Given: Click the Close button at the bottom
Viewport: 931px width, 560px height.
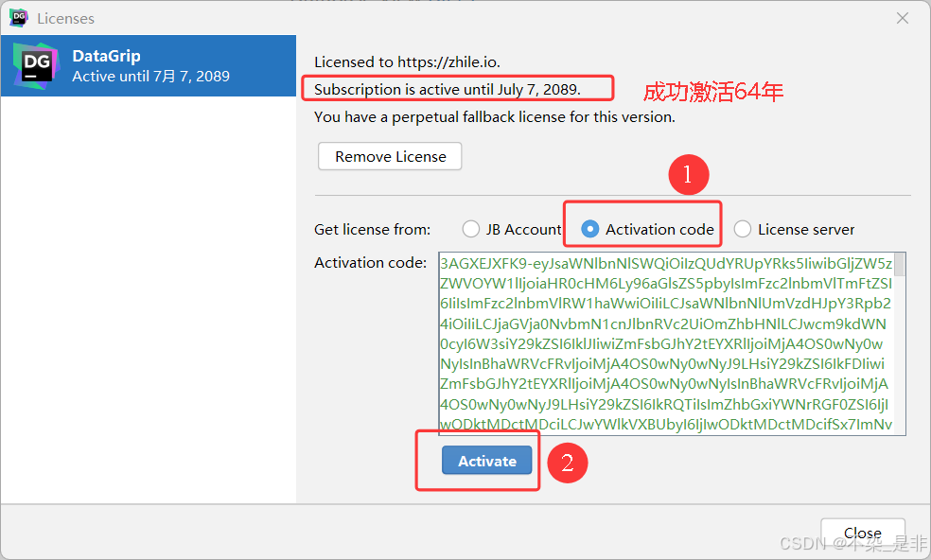Looking at the screenshot, I should [863, 533].
